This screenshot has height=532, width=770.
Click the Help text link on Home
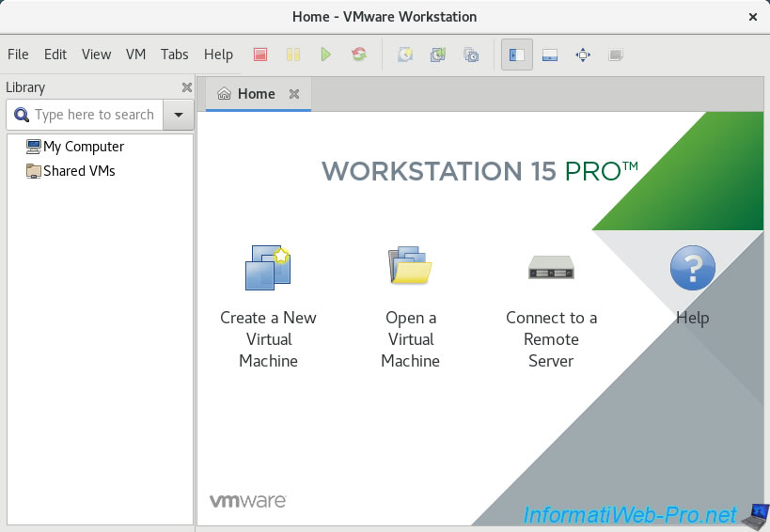(x=692, y=318)
